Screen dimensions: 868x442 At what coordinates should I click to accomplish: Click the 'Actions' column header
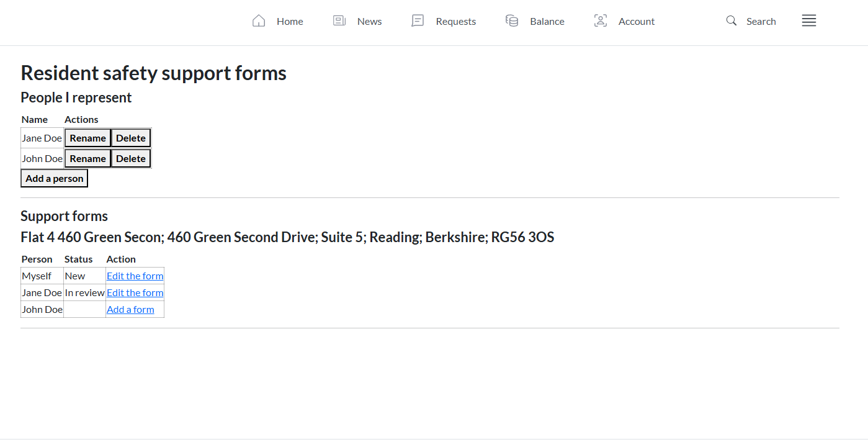point(81,119)
